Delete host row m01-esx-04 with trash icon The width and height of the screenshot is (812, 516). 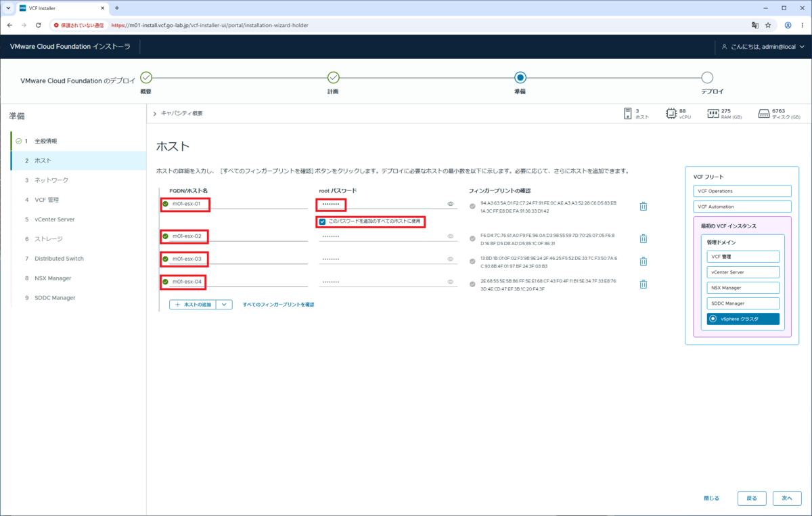[x=644, y=284]
